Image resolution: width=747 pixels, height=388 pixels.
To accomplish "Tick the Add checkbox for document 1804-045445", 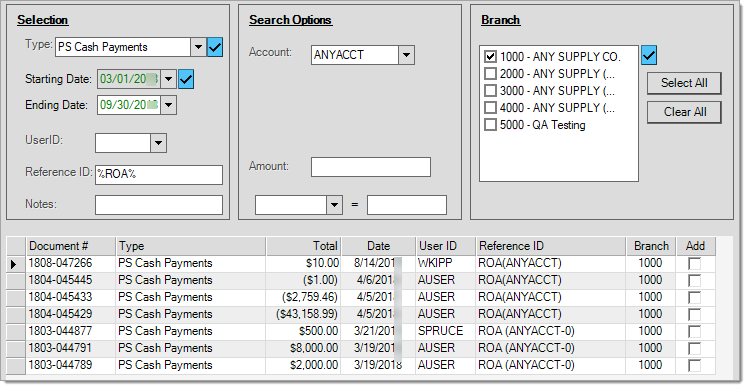I will coord(695,280).
